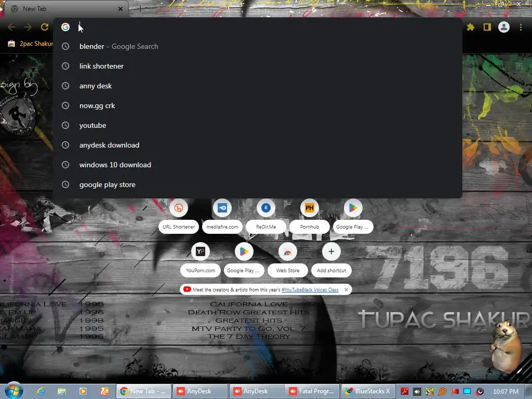Switch to the Fatal Progr... taskbar window
The width and height of the screenshot is (532, 399).
tap(312, 391)
